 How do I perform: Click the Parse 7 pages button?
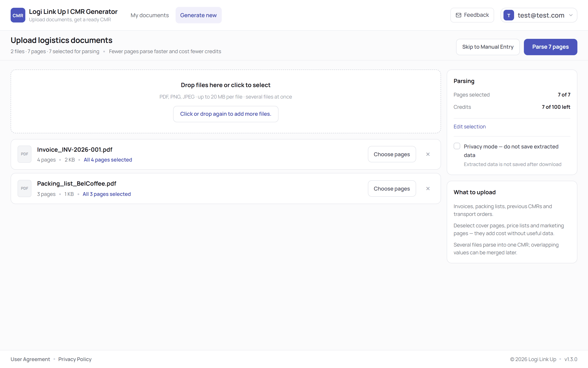[x=550, y=47]
